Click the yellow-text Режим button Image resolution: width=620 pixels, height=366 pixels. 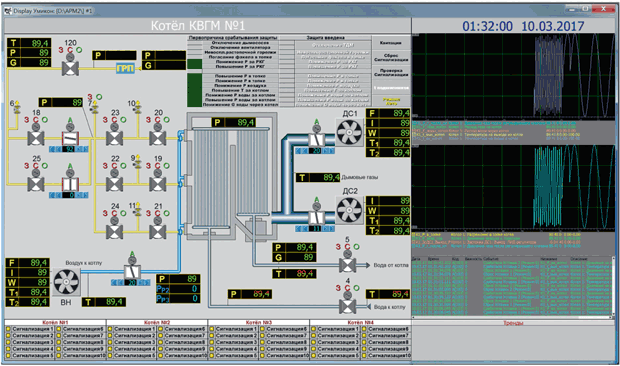click(x=391, y=102)
